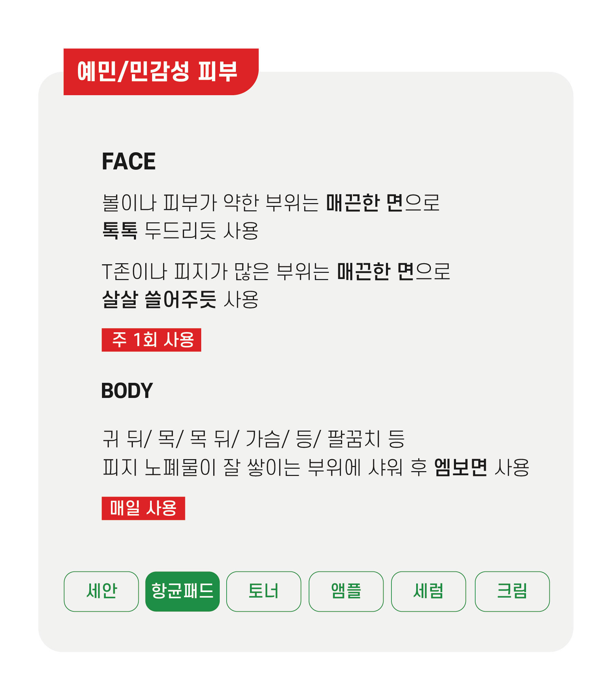Image resolution: width=616 pixels, height=689 pixels.
Task: Select the BODY section heading
Action: tap(127, 391)
